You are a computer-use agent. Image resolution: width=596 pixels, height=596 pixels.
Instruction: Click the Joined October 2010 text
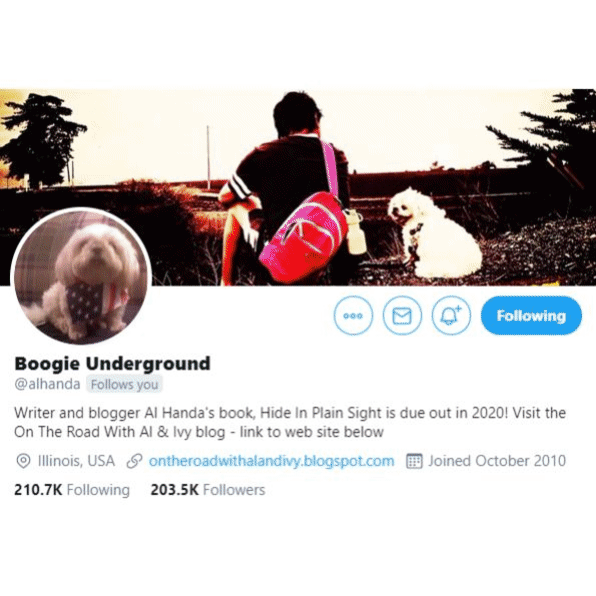click(497, 461)
